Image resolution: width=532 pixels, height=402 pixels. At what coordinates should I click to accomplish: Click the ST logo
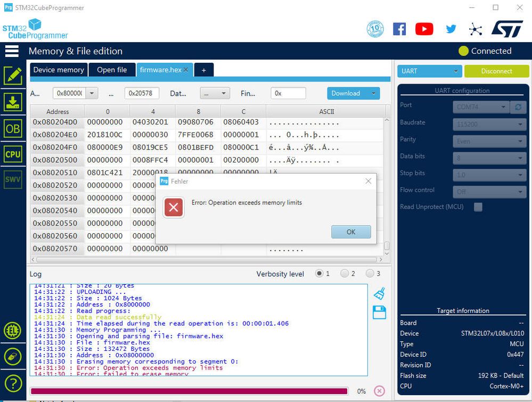pyautogui.click(x=507, y=29)
